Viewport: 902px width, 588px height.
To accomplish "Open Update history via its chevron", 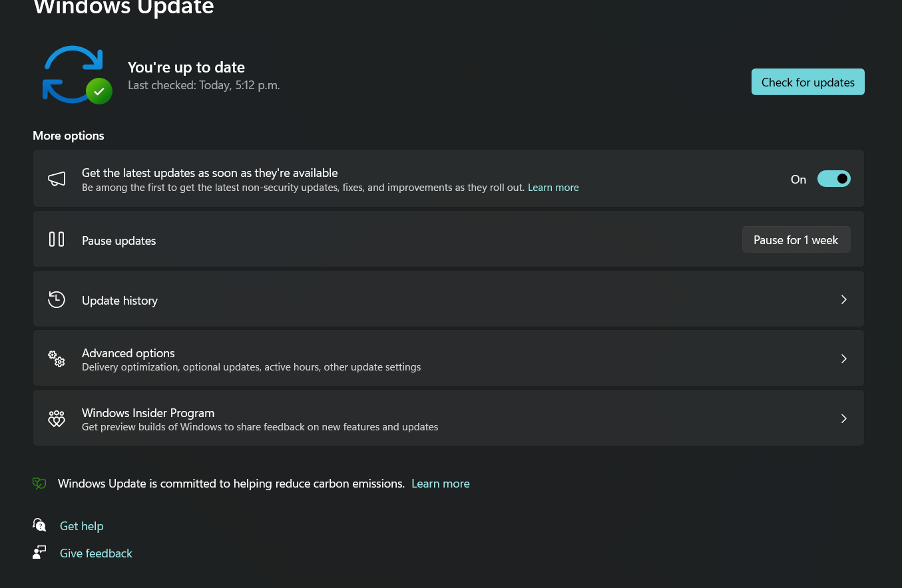I will point(843,299).
